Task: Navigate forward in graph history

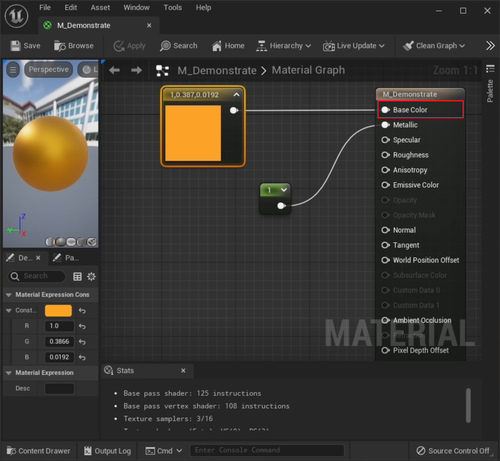Action: point(136,70)
